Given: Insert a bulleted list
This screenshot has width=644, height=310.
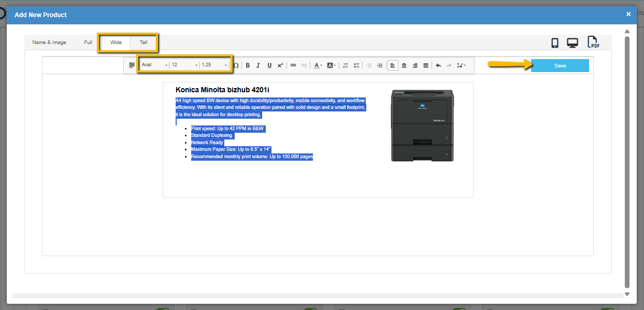Looking at the screenshot, I should tap(356, 65).
